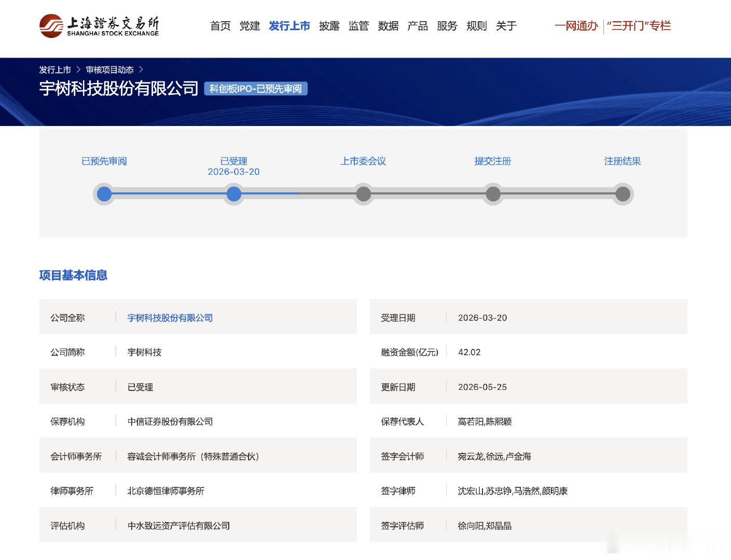Click the 融资金额(亿元) field label

[x=410, y=352]
